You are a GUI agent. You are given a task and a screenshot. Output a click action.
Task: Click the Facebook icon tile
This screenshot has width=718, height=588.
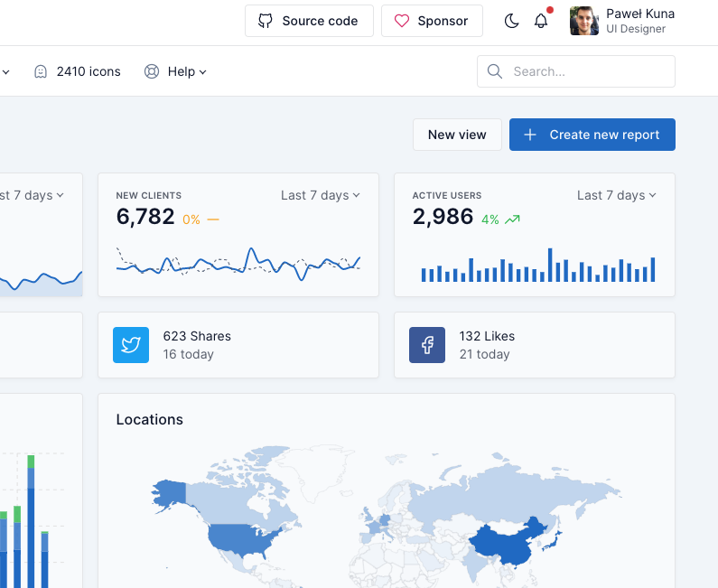point(427,345)
